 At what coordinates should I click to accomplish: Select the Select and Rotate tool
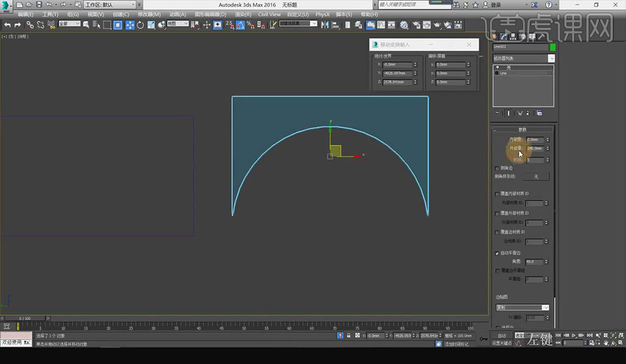[x=140, y=25]
